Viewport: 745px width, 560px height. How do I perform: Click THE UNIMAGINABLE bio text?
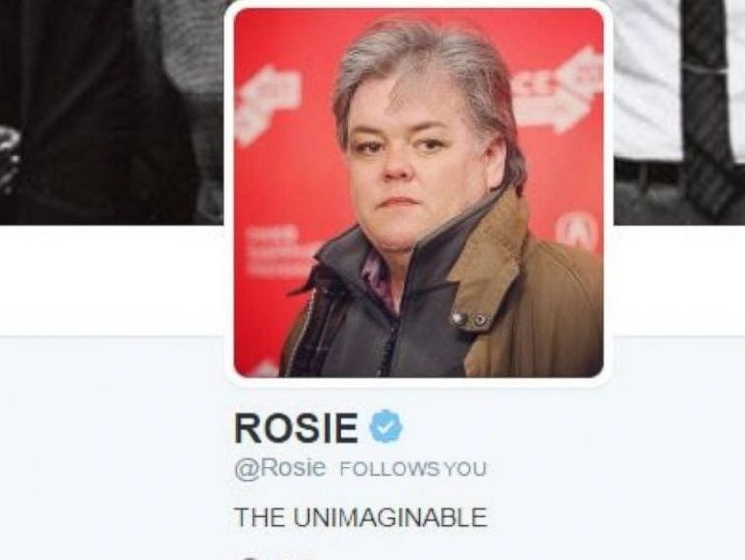(x=360, y=517)
